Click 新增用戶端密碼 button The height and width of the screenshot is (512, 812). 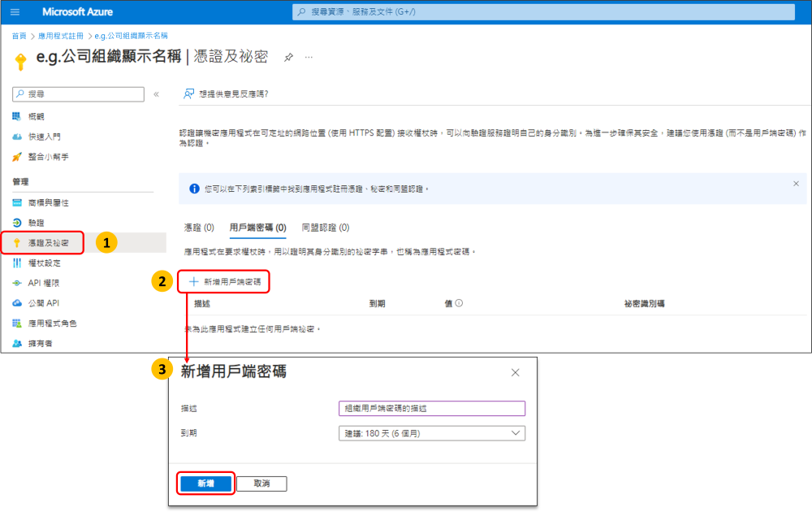click(x=225, y=282)
